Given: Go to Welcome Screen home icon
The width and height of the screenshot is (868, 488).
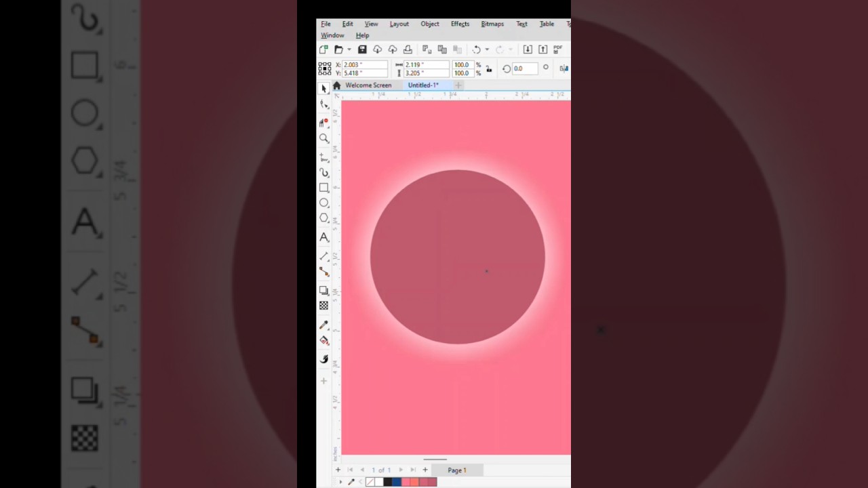Looking at the screenshot, I should (x=336, y=85).
